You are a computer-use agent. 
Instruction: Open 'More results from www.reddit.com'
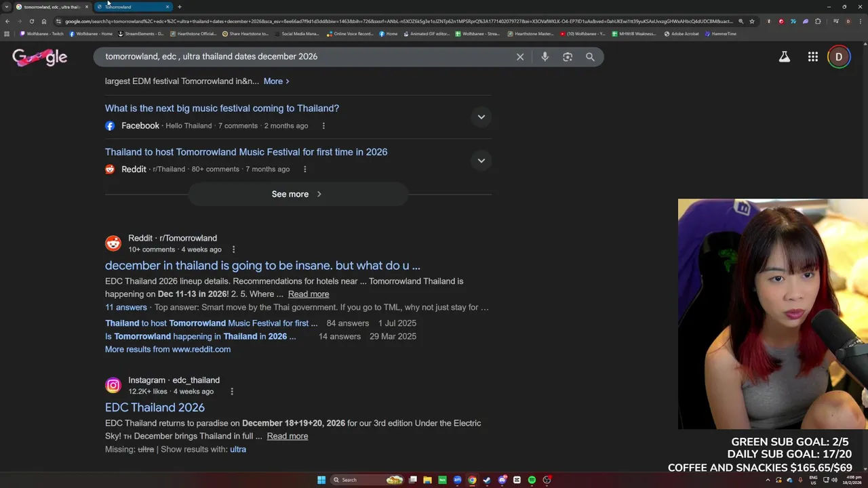[167, 349]
